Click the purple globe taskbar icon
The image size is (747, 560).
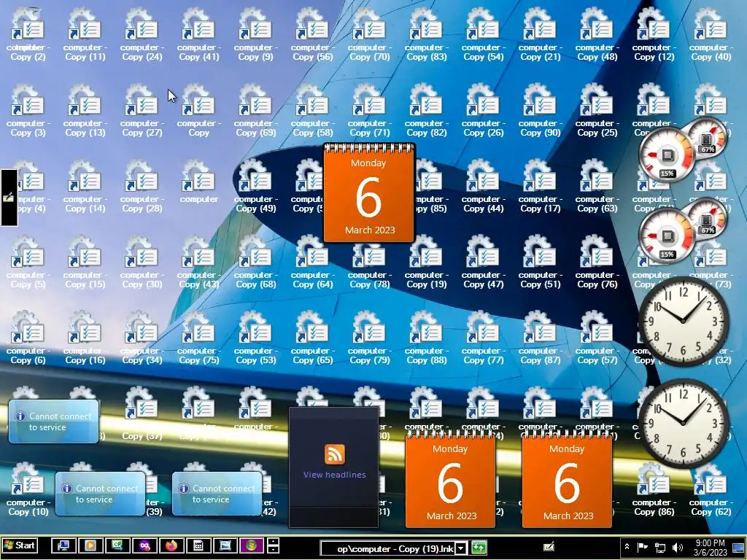[252, 545]
